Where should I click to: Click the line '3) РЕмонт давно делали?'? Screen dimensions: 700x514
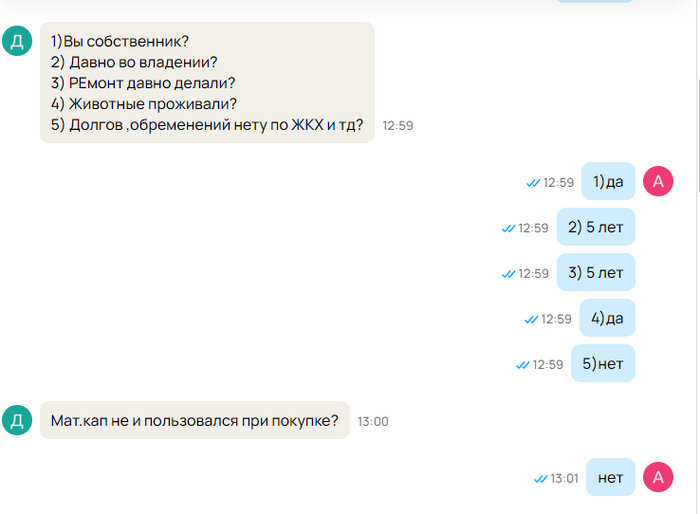[143, 83]
